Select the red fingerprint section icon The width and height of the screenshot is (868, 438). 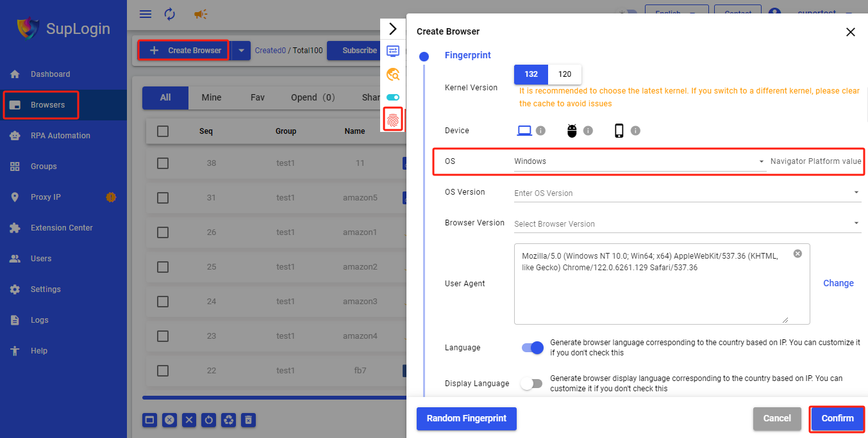point(393,119)
